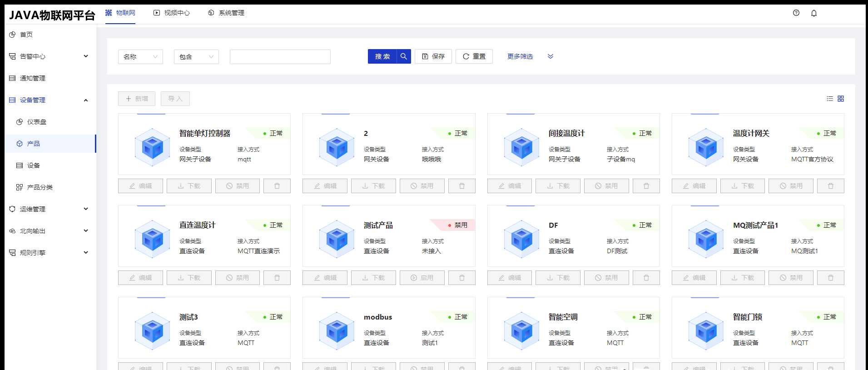This screenshot has height=370, width=868.
Task: Open 产品分类 in the sidebar
Action: [50, 187]
